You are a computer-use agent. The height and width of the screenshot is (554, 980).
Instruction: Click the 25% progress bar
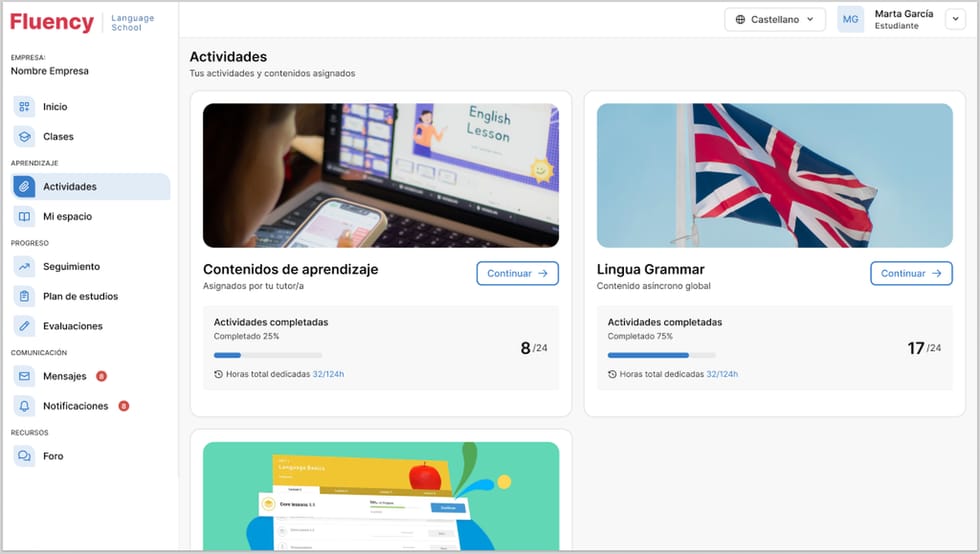tap(268, 355)
